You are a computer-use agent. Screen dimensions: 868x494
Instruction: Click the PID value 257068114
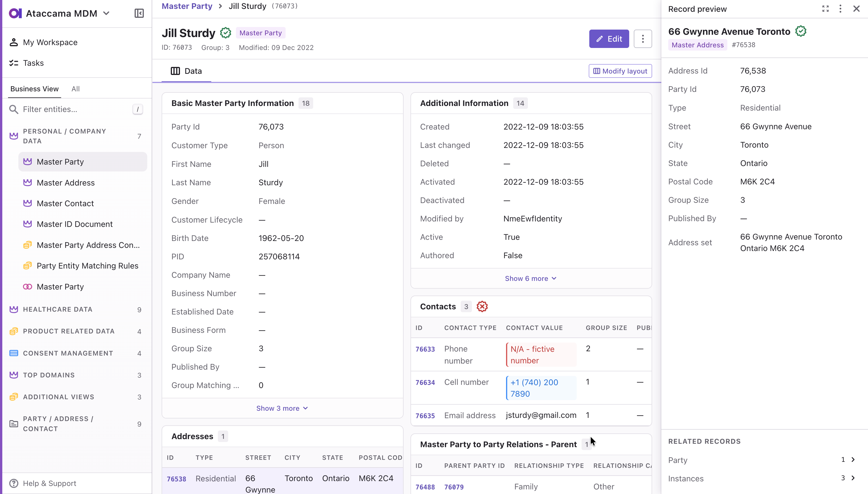click(279, 256)
